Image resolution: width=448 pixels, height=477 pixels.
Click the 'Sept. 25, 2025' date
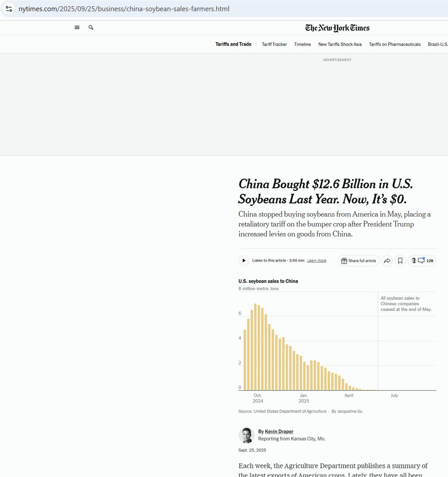click(252, 450)
